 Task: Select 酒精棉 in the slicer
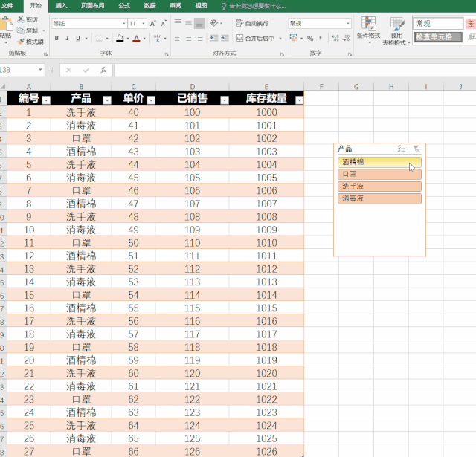pos(379,162)
